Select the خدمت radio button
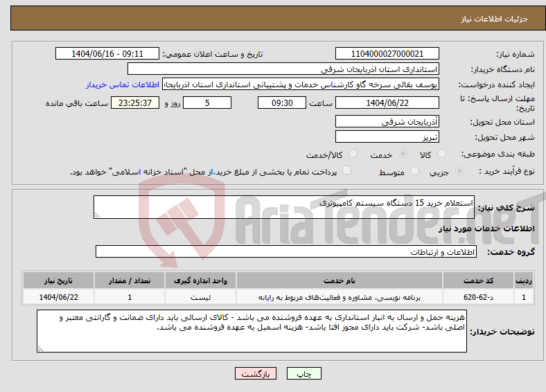 pyautogui.click(x=403, y=154)
